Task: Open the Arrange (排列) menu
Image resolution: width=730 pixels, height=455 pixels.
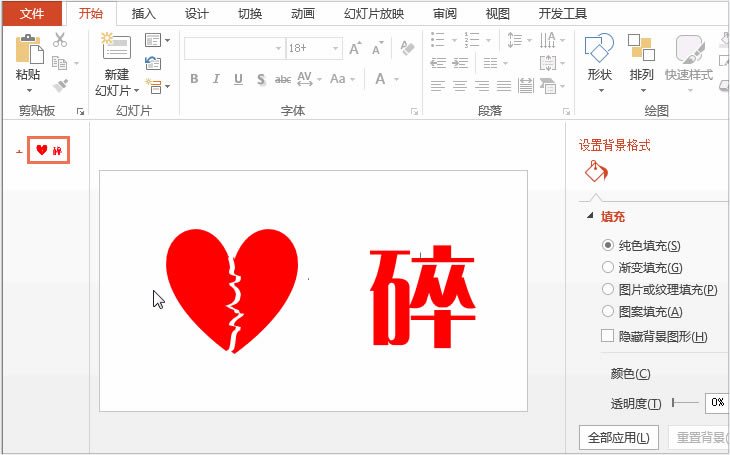Action: coord(642,61)
